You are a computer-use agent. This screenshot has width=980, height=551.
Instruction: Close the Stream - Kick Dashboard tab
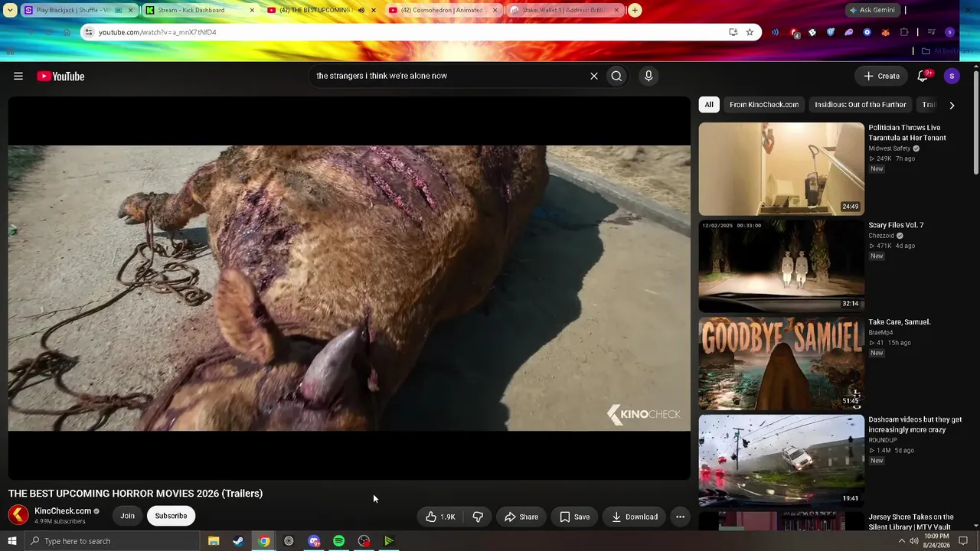pyautogui.click(x=252, y=10)
